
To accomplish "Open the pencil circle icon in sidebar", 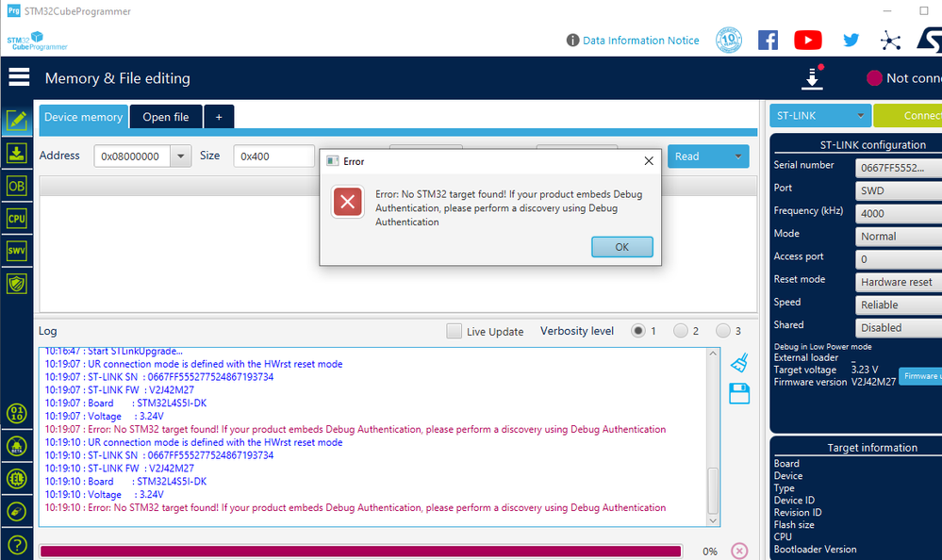I will [17, 512].
